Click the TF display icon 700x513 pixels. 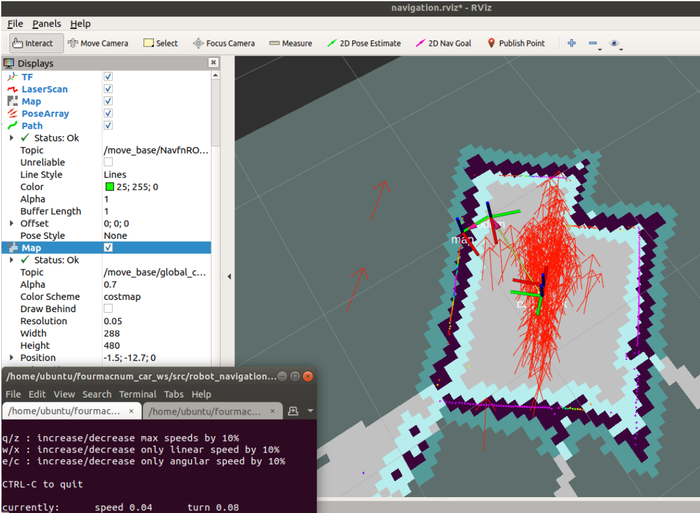(12, 77)
